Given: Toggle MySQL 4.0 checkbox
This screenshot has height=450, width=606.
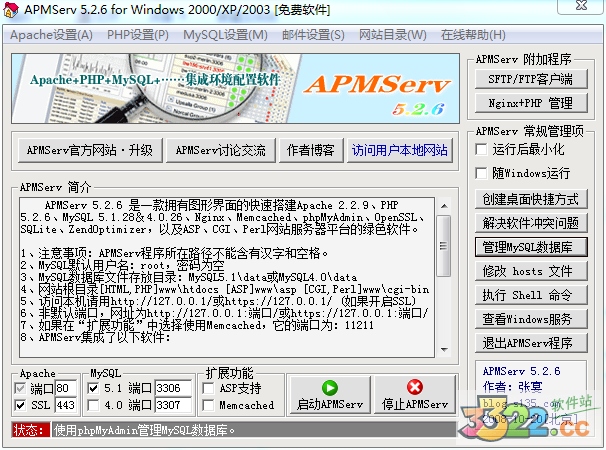Looking at the screenshot, I should (x=93, y=405).
